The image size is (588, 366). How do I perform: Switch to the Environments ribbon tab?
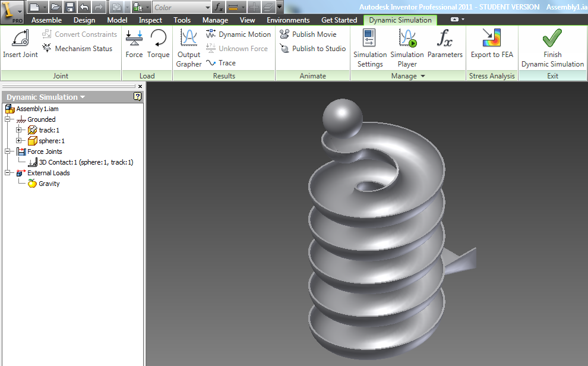[288, 20]
